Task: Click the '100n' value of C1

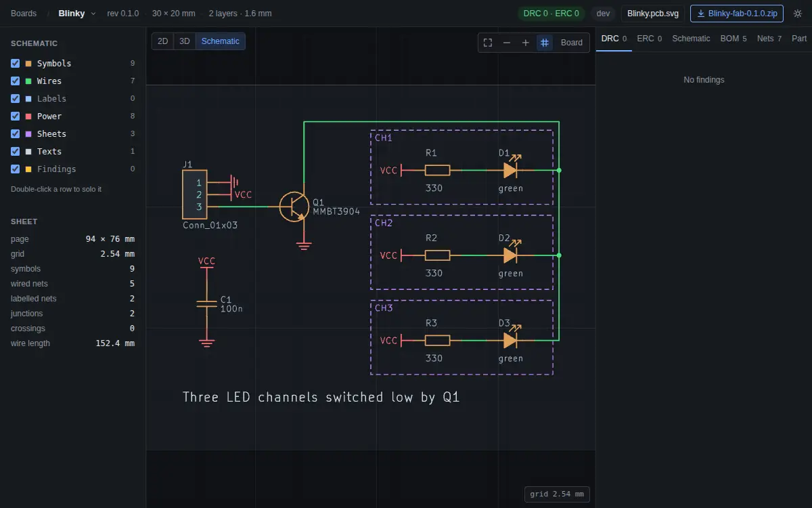Action: pyautogui.click(x=231, y=309)
